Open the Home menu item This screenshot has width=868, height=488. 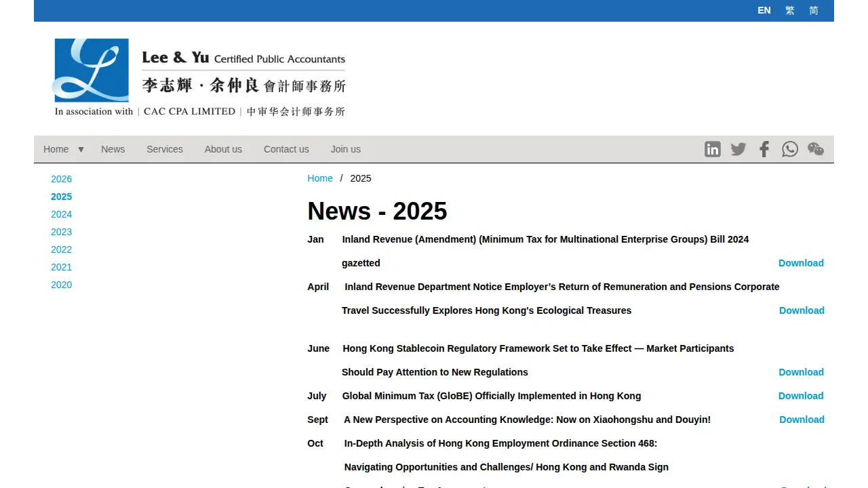[x=56, y=149]
